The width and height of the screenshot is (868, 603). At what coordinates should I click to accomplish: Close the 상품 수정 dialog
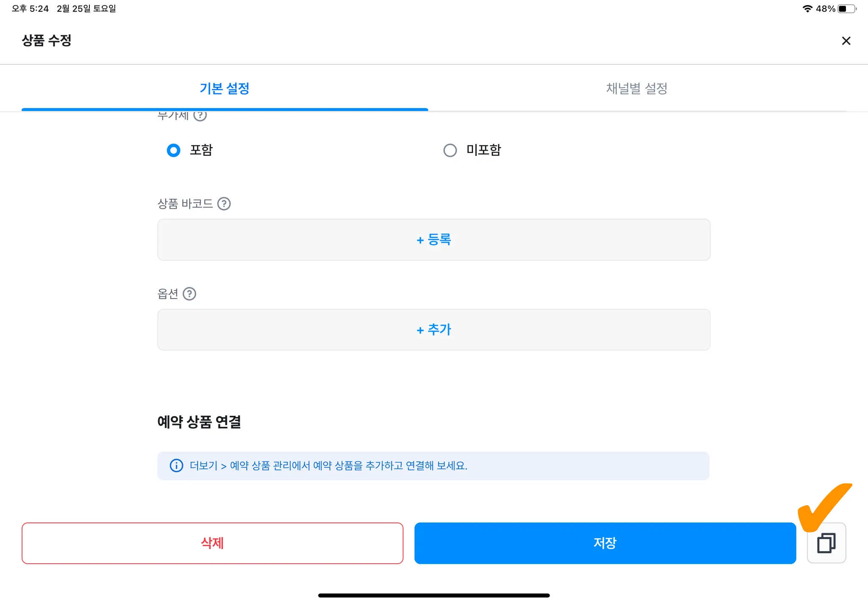tap(846, 41)
